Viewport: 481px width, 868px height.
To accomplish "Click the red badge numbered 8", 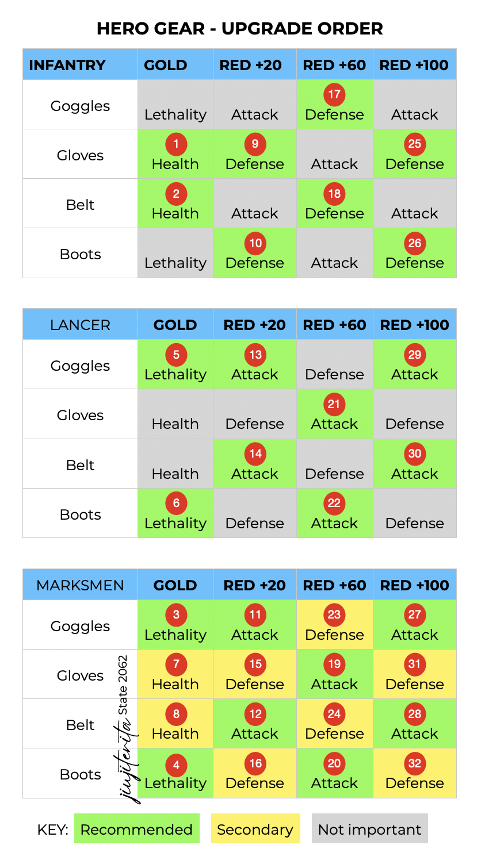I will tap(176, 714).
